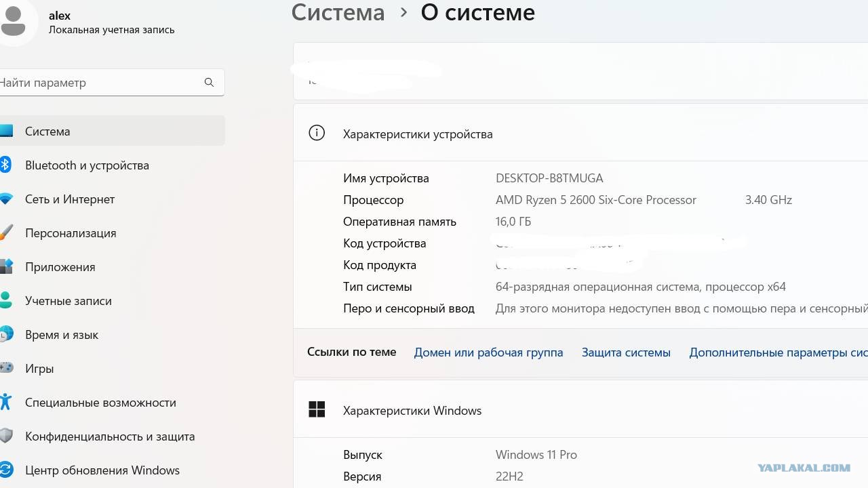Click the clock icon for Time and language

tap(6, 334)
